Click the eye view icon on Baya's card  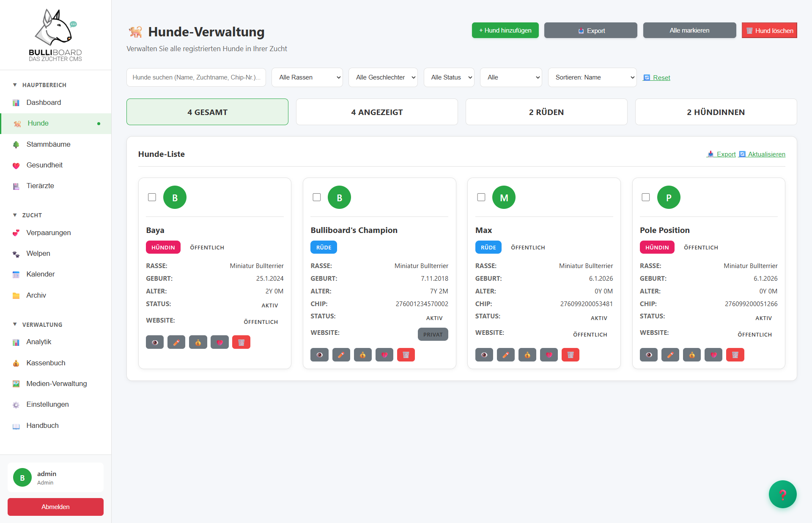click(155, 342)
